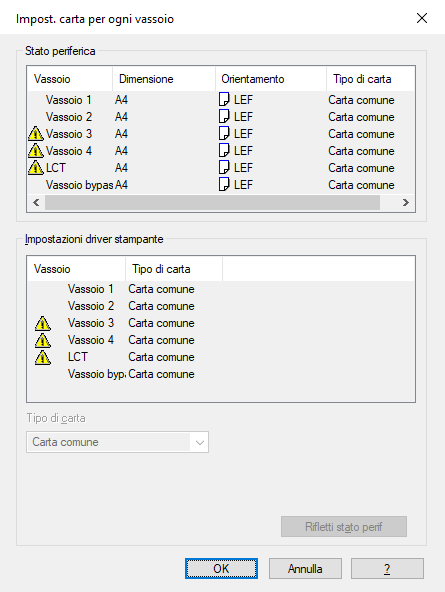Open the Tipo di carta dropdown

[x=117, y=442]
